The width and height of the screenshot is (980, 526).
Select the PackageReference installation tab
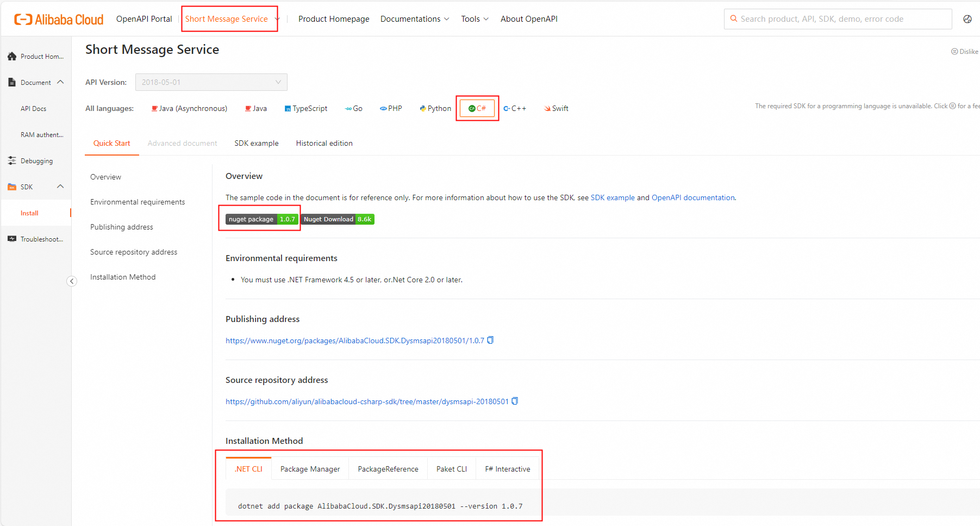click(x=388, y=469)
